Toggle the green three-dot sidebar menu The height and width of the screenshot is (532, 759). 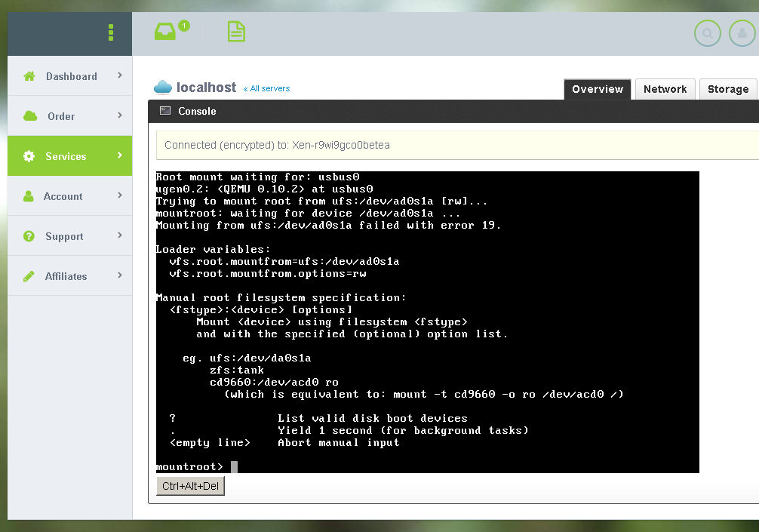tap(111, 32)
